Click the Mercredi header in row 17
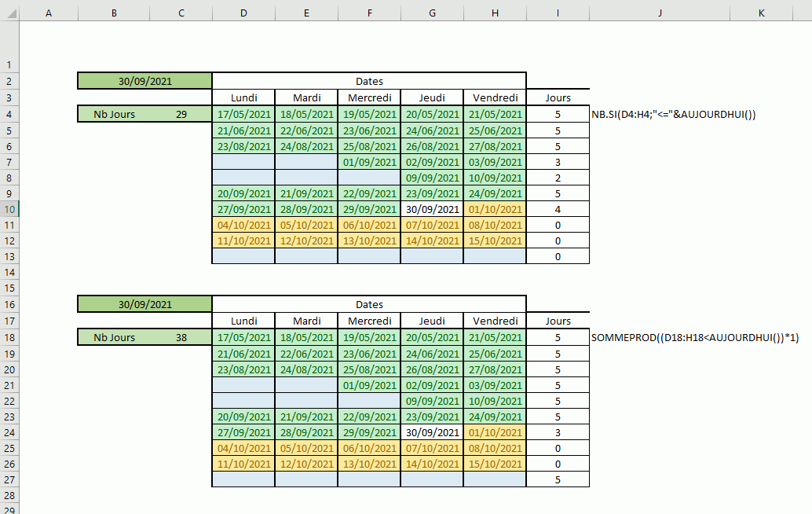The image size is (812, 514). click(x=369, y=321)
